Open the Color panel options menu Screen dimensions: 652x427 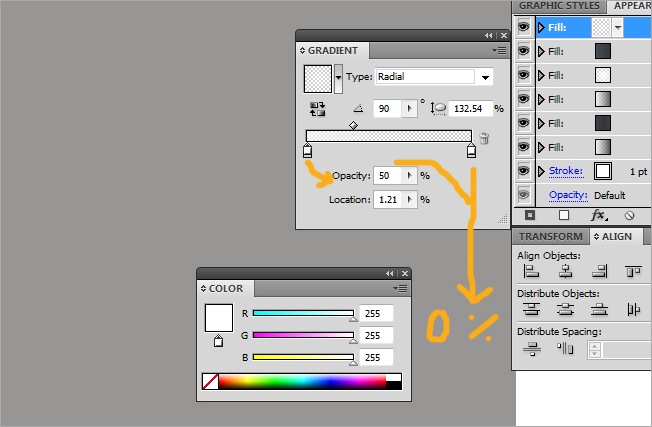coord(400,289)
